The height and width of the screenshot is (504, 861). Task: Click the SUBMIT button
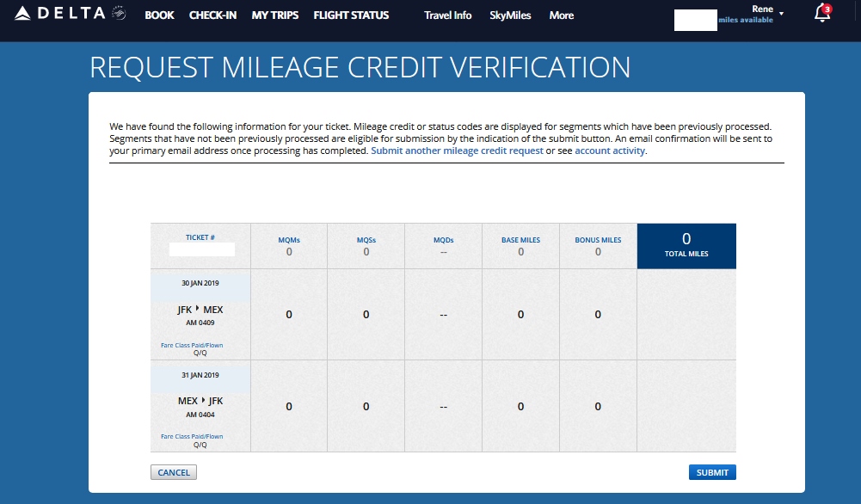point(711,471)
